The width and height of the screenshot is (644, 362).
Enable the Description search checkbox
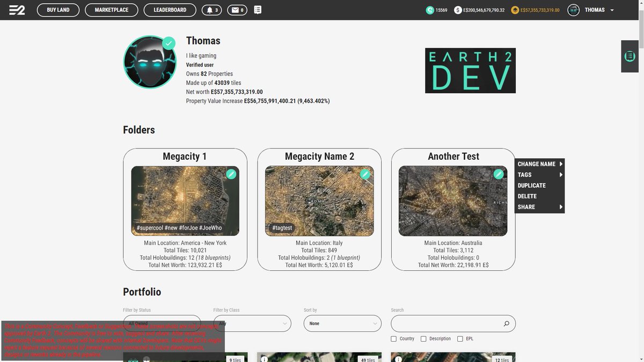pyautogui.click(x=423, y=339)
